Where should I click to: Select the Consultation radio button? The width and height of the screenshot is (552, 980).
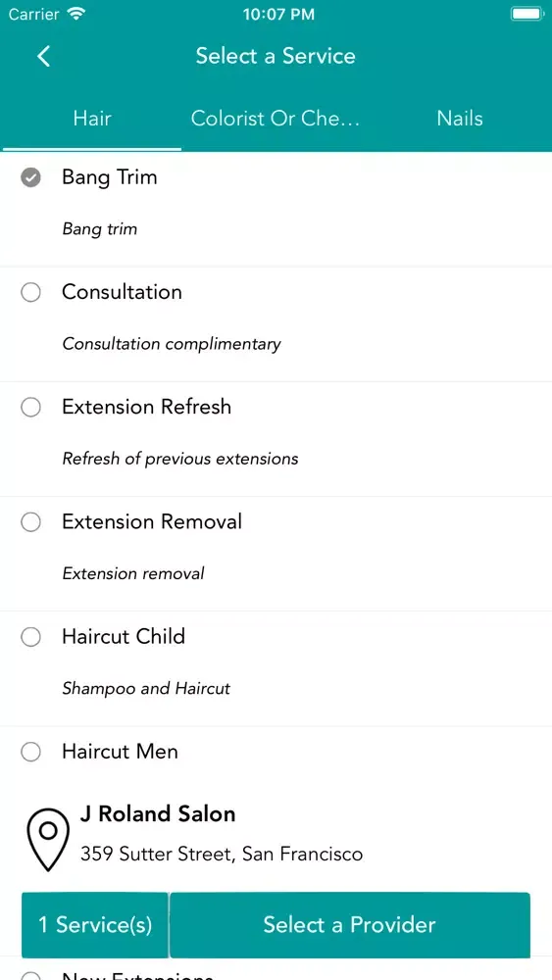click(x=30, y=292)
